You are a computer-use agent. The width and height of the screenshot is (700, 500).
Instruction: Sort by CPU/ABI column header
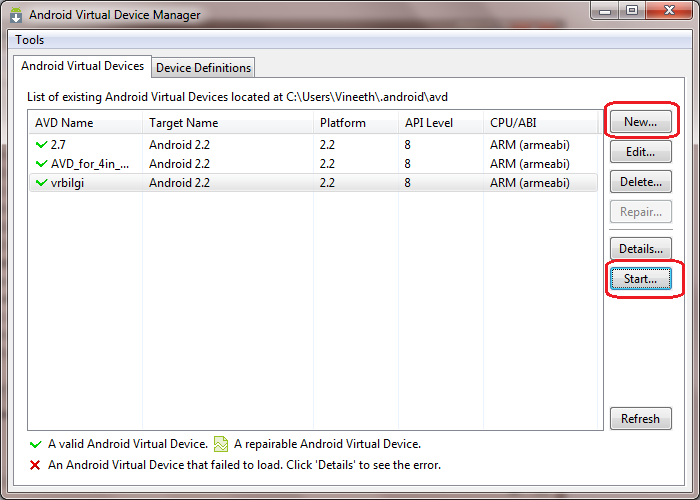coord(541,123)
